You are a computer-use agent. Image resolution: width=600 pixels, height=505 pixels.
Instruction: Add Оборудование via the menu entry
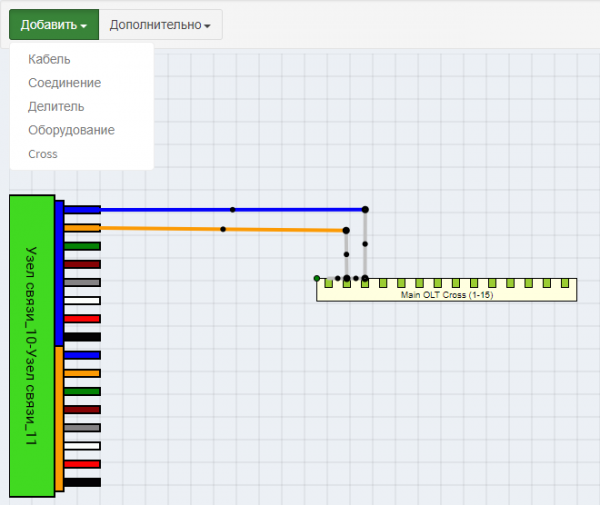[71, 130]
